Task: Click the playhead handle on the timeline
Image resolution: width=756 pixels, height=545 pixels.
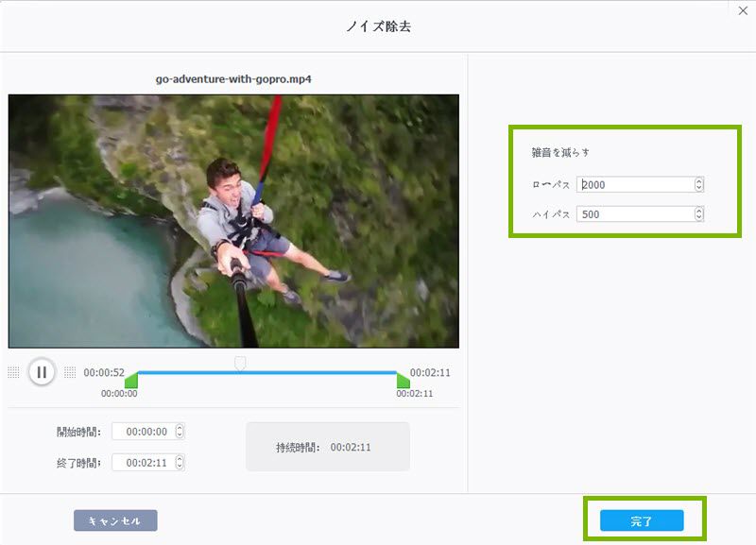Action: click(x=240, y=363)
